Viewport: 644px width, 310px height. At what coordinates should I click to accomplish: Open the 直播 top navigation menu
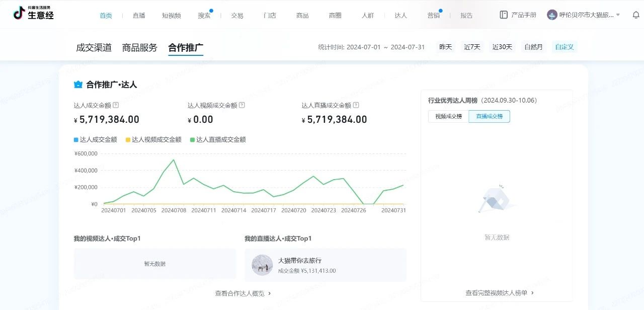pyautogui.click(x=139, y=15)
